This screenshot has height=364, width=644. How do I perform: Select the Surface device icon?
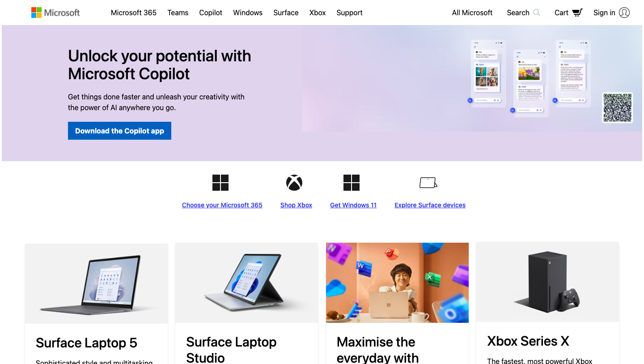coord(428,183)
